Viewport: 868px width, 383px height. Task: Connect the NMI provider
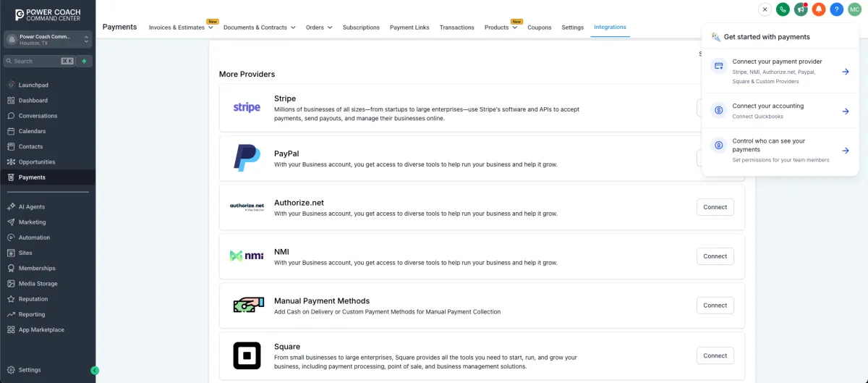pyautogui.click(x=715, y=256)
